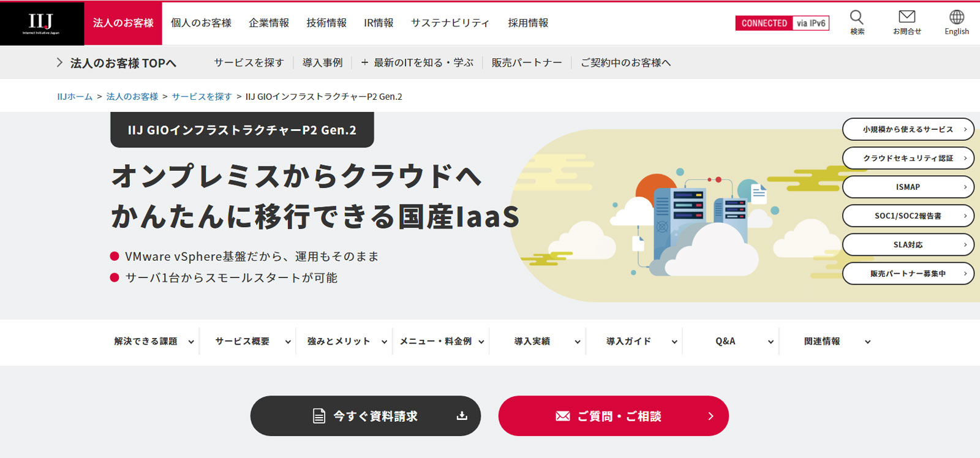This screenshot has width=980, height=458.
Task: Click the download icon on 今すぐ資料請求
Action: pos(462,416)
